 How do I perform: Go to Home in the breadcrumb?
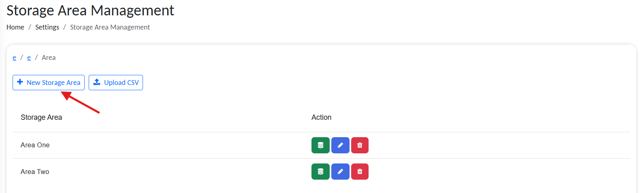click(x=15, y=27)
